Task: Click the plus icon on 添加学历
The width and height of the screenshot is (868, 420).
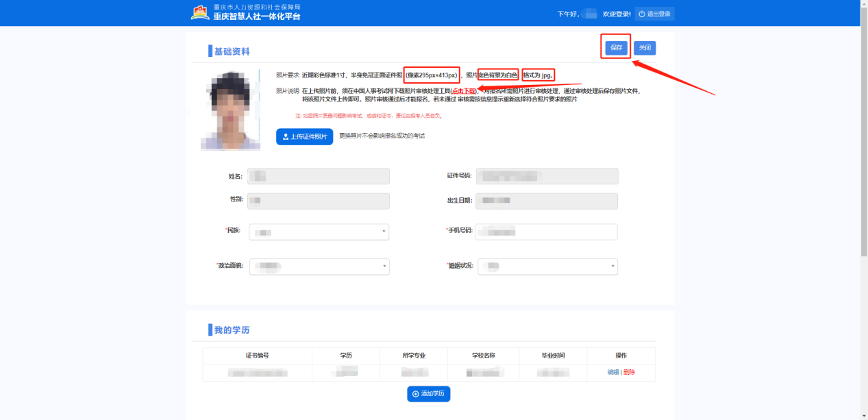Action: click(415, 394)
